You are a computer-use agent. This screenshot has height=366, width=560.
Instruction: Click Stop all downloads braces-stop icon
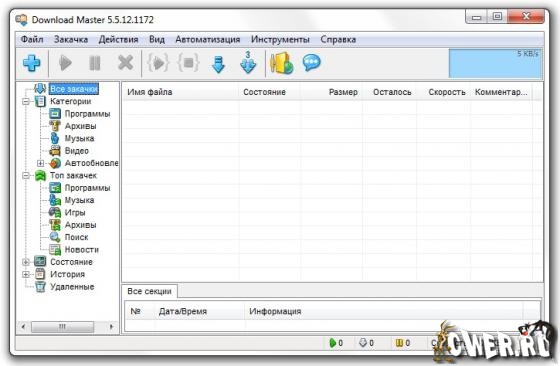[188, 62]
